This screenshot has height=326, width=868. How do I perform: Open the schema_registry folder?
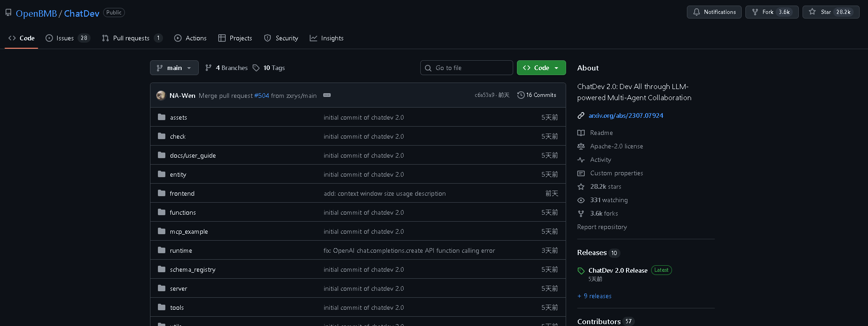click(193, 269)
